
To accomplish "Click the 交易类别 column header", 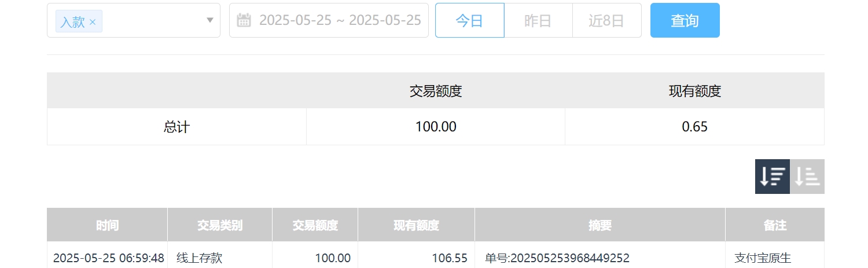I will tap(219, 225).
